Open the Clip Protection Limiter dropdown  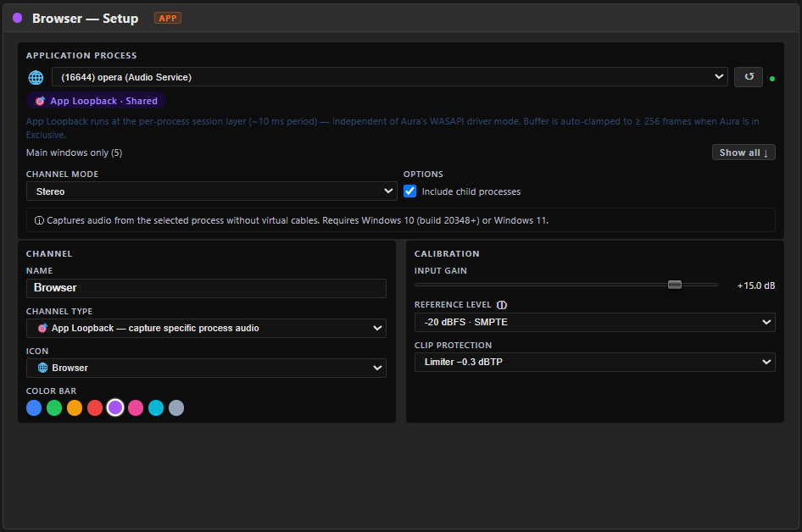pos(595,362)
